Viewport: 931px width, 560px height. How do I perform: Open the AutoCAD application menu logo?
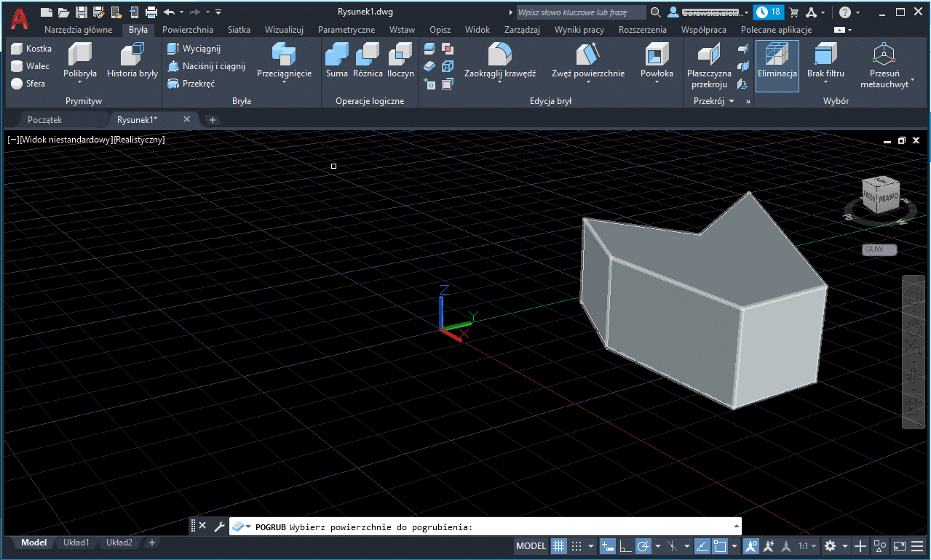pos(20,18)
